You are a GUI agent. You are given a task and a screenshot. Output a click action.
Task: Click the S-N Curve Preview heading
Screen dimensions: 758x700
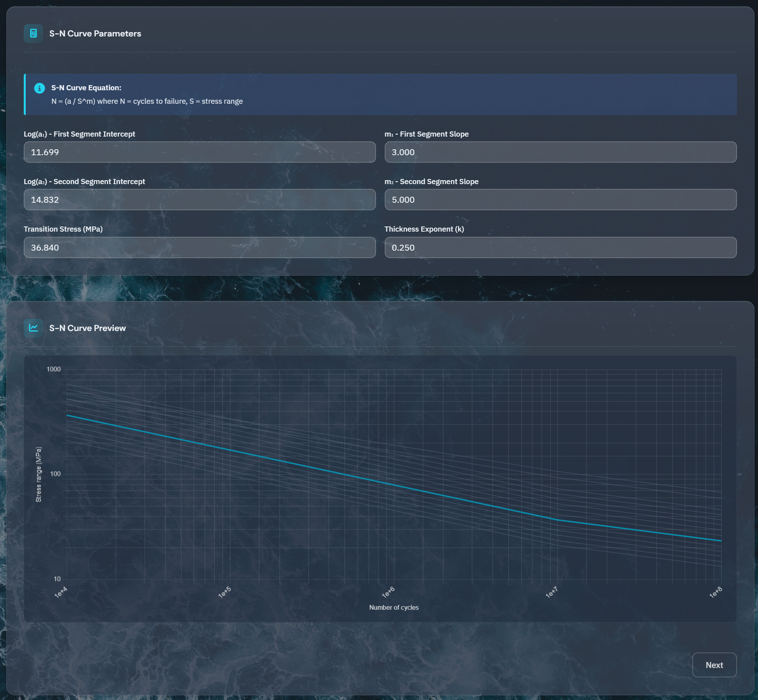[x=87, y=328]
